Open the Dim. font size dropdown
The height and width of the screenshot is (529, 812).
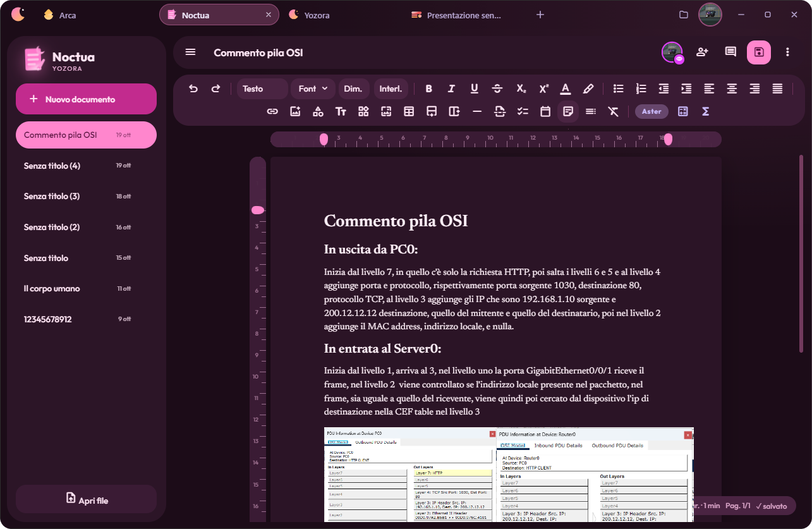pos(354,89)
